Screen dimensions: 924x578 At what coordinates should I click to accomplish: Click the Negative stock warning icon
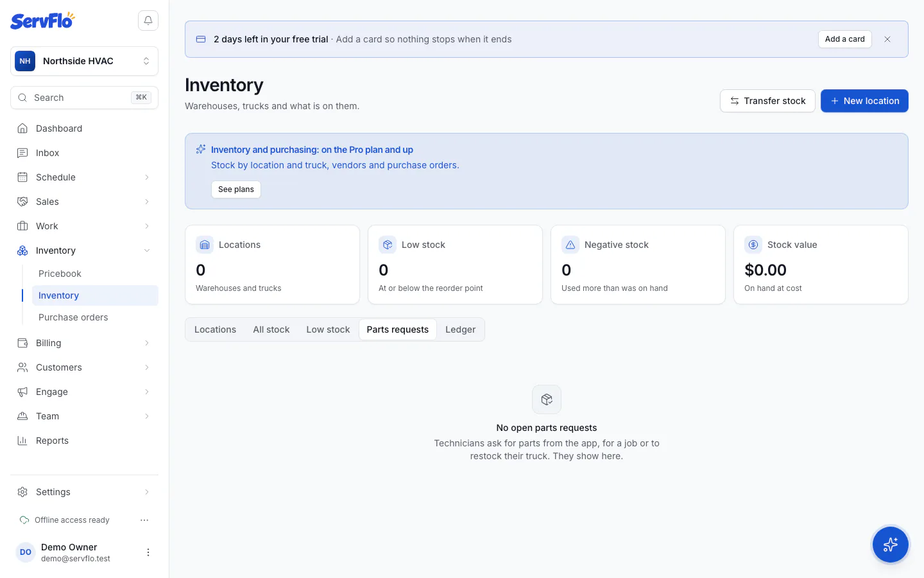pyautogui.click(x=570, y=245)
